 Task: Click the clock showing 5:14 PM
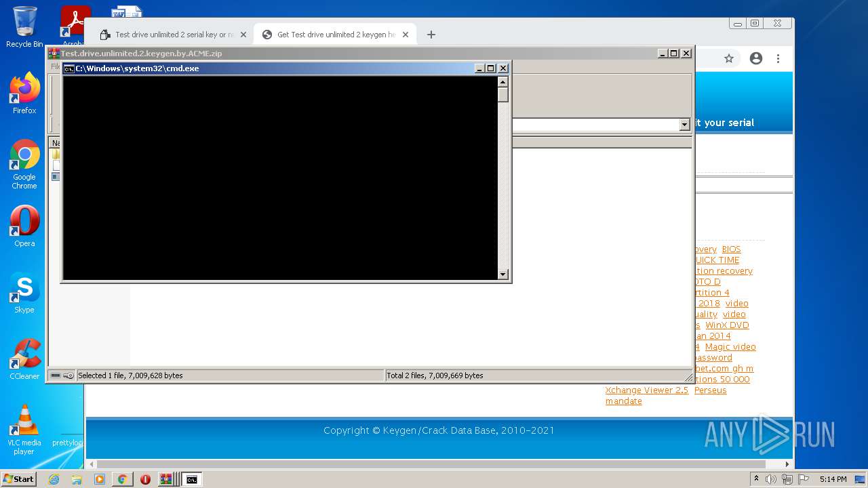tap(833, 479)
